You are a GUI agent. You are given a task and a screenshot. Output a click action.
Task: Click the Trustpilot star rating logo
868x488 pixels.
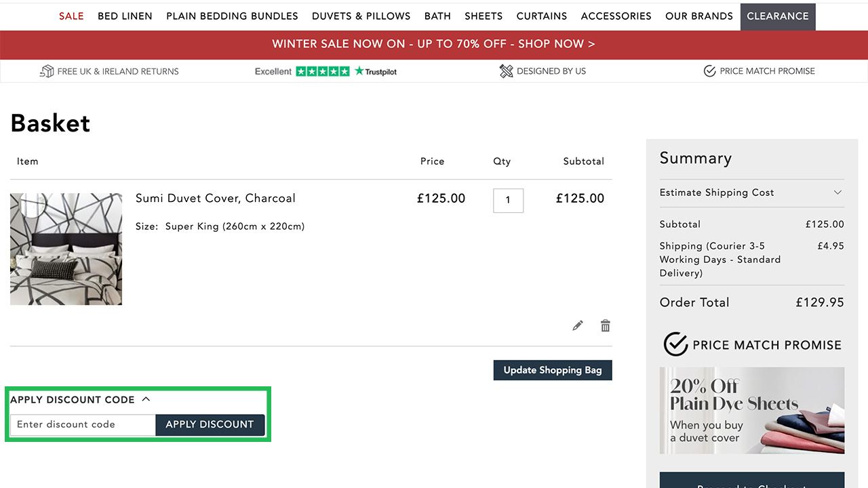tap(325, 71)
